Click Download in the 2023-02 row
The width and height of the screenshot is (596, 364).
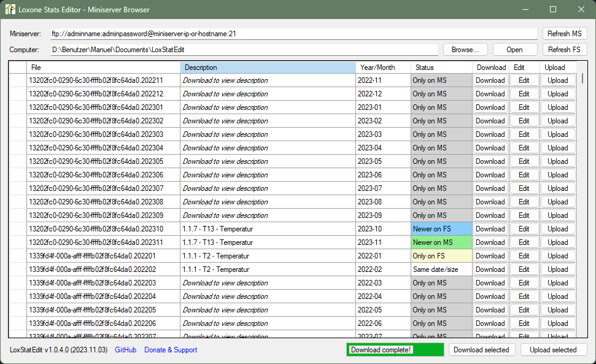[490, 121]
